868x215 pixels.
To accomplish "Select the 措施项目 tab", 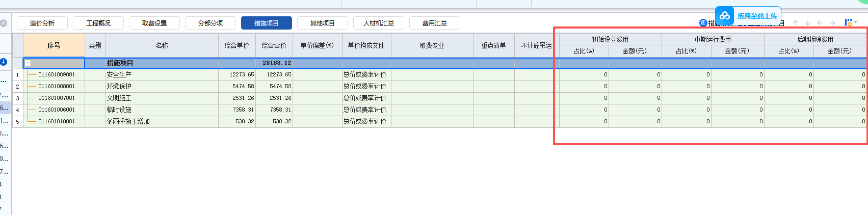I will pos(267,23).
